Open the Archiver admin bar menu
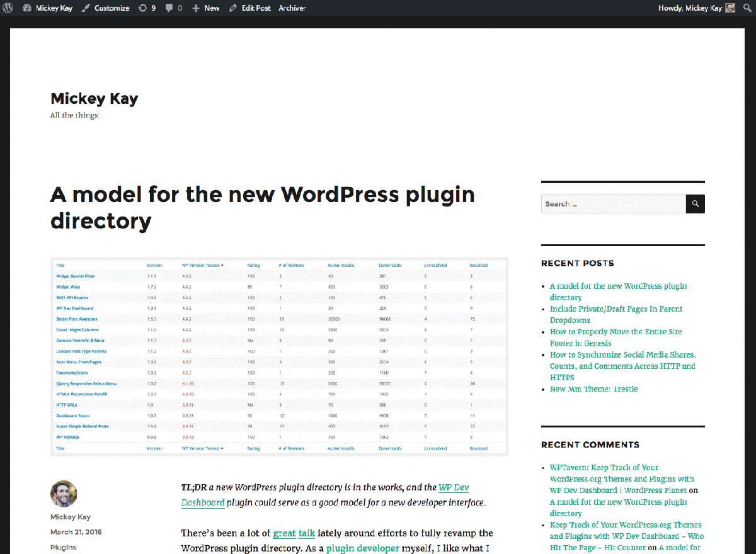Image resolution: width=756 pixels, height=554 pixels. (292, 8)
